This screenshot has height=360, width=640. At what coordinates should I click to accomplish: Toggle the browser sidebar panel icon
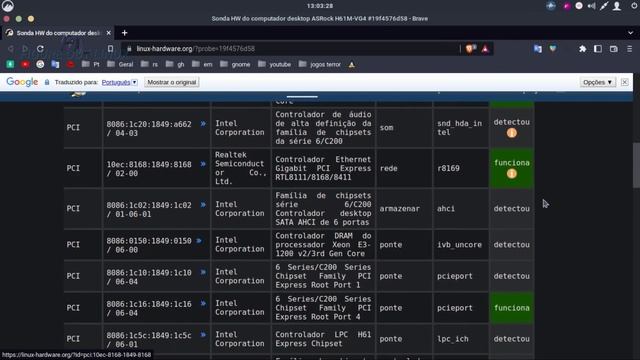pos(598,49)
